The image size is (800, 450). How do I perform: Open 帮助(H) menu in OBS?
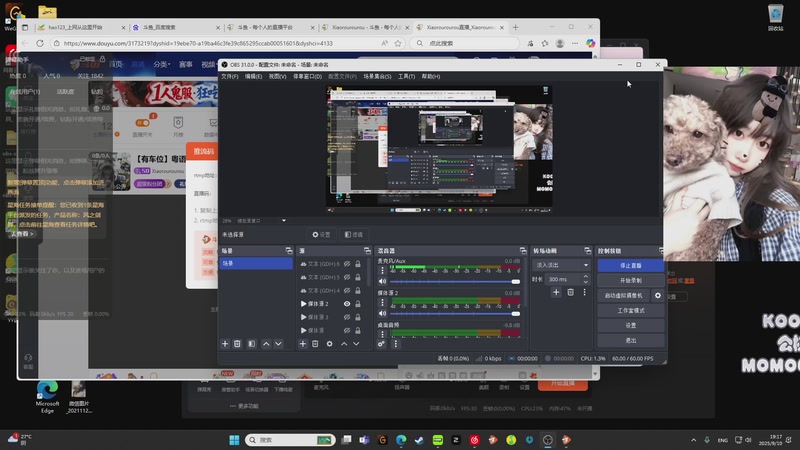(x=431, y=77)
